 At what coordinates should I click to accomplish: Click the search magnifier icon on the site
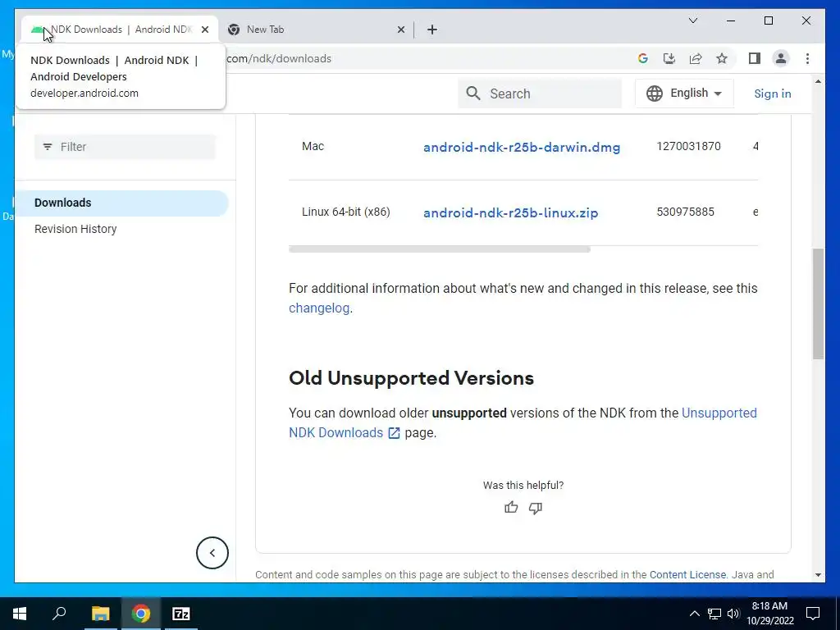click(473, 94)
